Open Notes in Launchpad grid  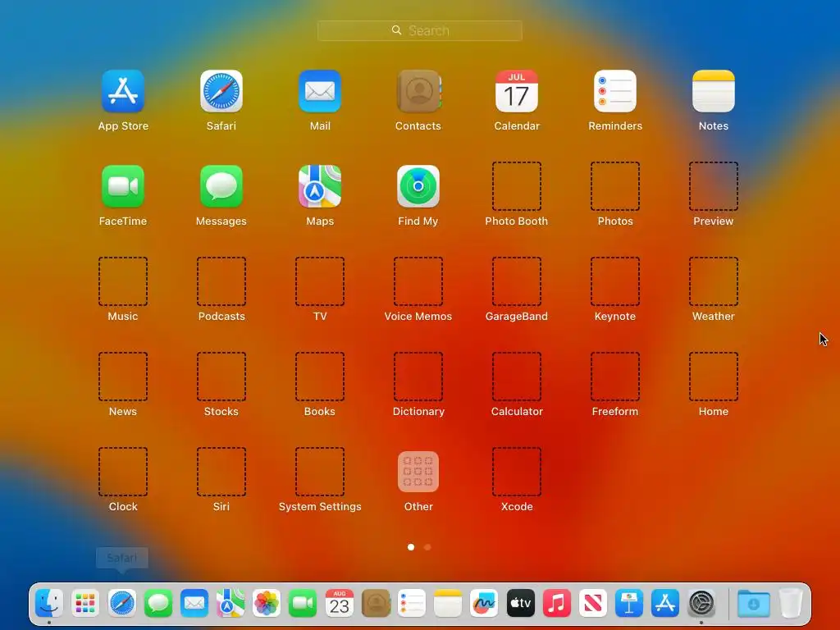tap(714, 91)
